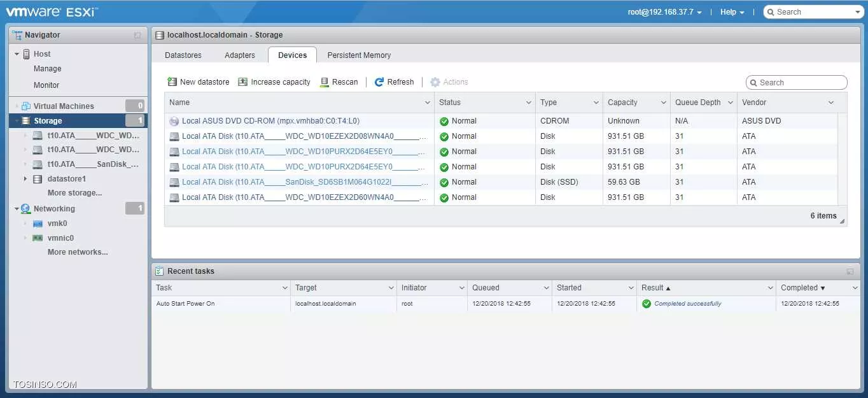868x398 pixels.
Task: Click the datastore1 icon in Navigator
Action: pos(38,179)
